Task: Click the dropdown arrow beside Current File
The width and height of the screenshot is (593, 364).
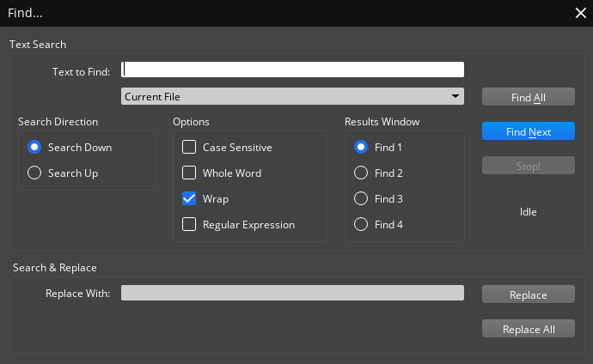Action: 455,96
